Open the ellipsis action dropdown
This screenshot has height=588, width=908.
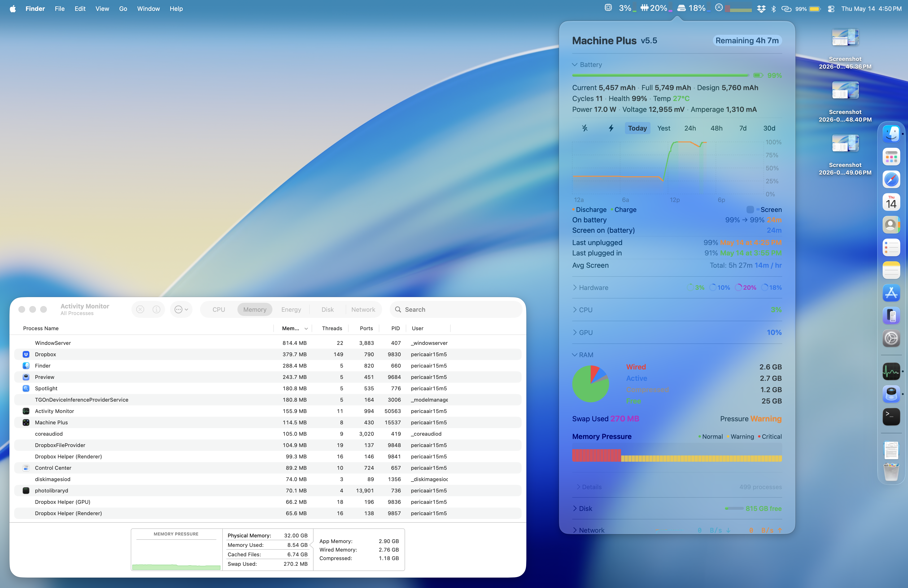pos(181,309)
